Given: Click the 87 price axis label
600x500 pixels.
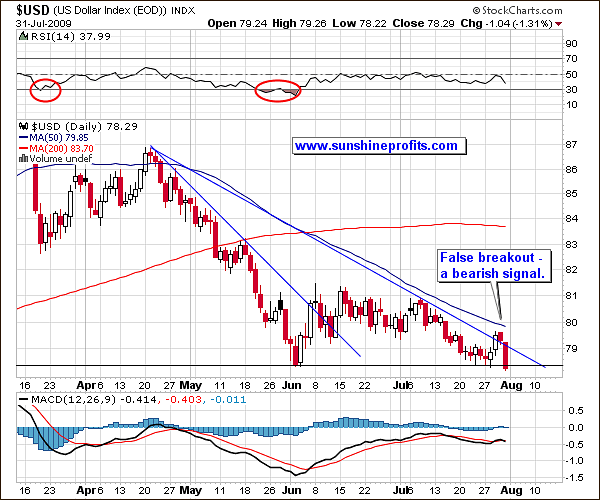Looking at the screenshot, I should pos(571,145).
